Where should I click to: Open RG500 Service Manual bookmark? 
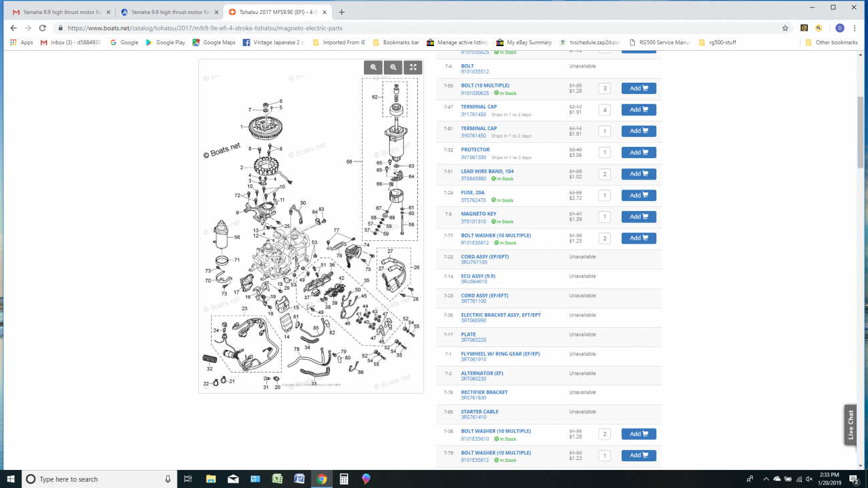tap(660, 42)
